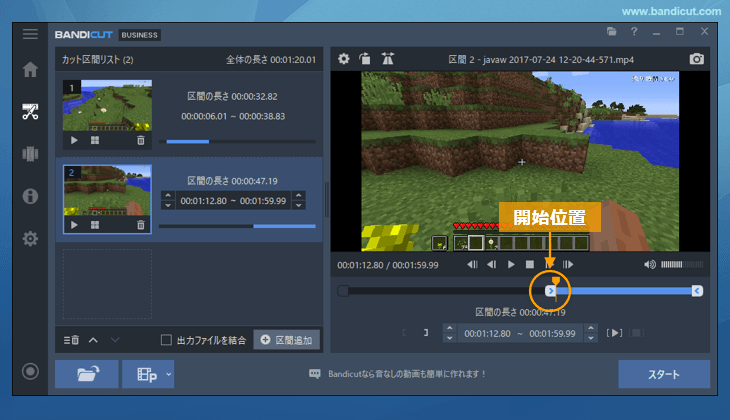Jump to previous keyframe button
This screenshot has width=730, height=420.
coord(472,264)
